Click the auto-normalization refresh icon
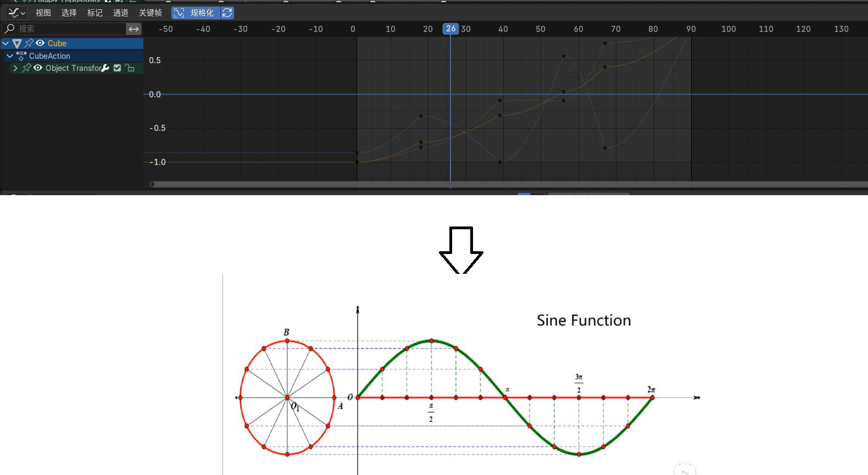Screen dimensions: 868x475 [x=227, y=13]
